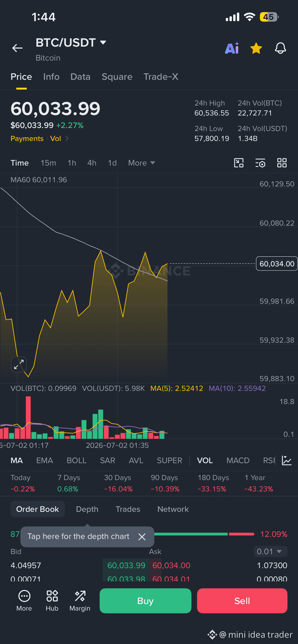Select the 1d chart interval

click(x=112, y=163)
